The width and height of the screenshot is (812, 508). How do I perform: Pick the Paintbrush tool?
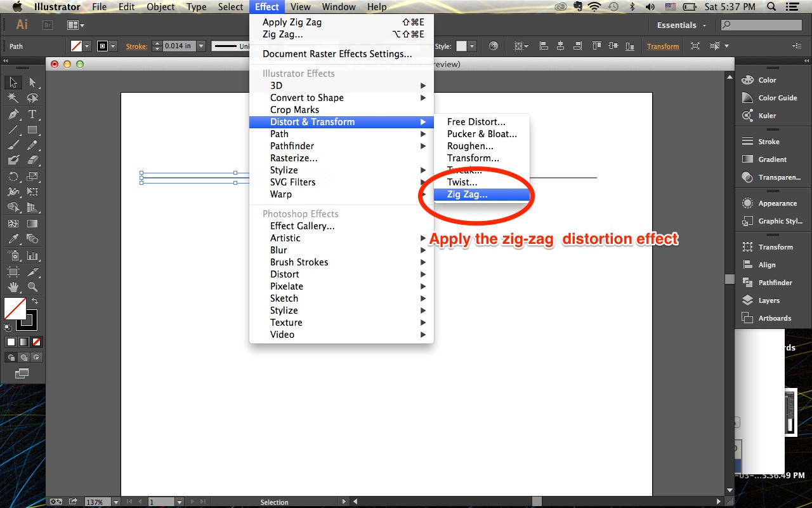coord(13,145)
